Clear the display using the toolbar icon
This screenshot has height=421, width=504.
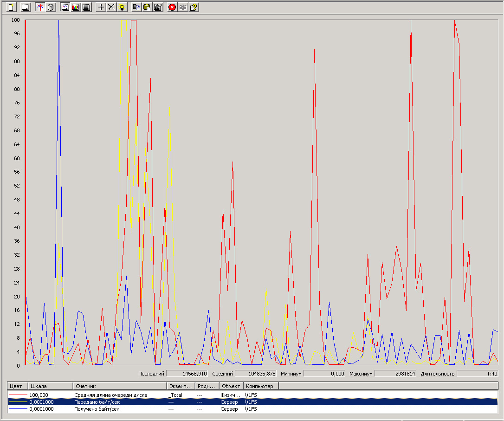[26, 7]
